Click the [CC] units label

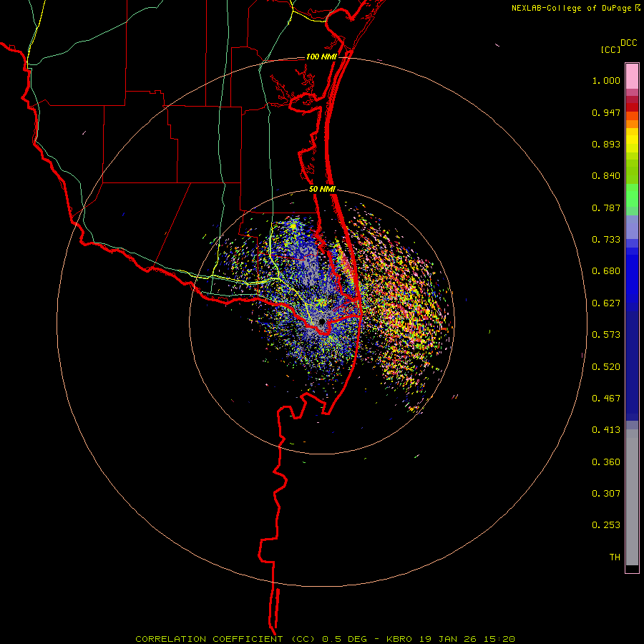coord(611,49)
